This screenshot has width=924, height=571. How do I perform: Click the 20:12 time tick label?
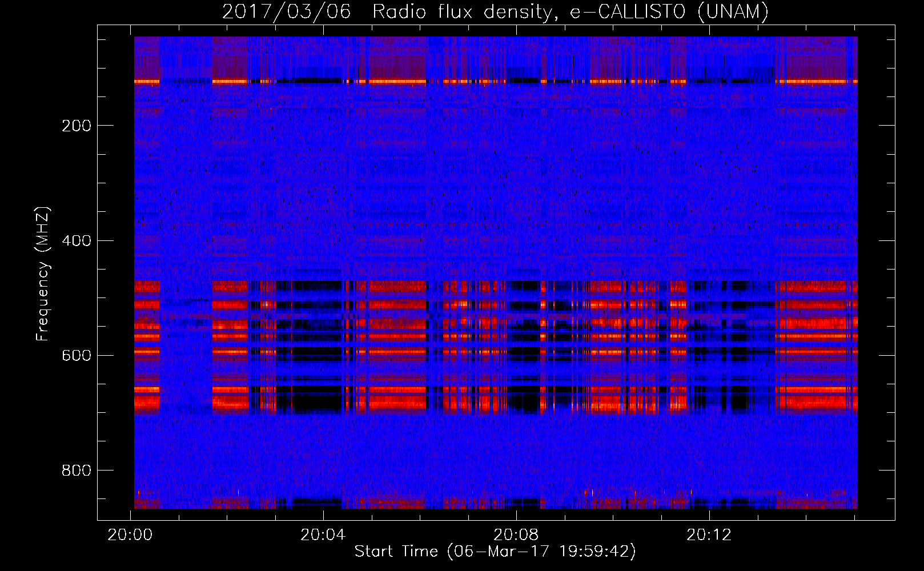(x=709, y=535)
